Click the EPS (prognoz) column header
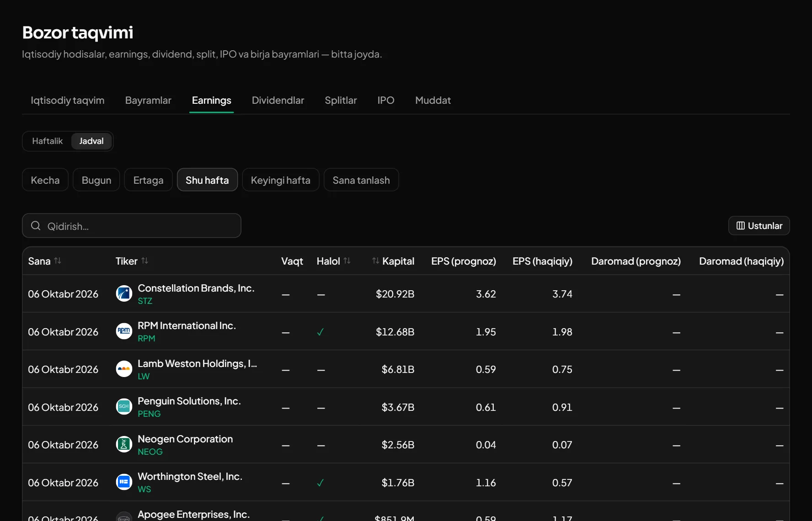The image size is (812, 521). (x=464, y=261)
